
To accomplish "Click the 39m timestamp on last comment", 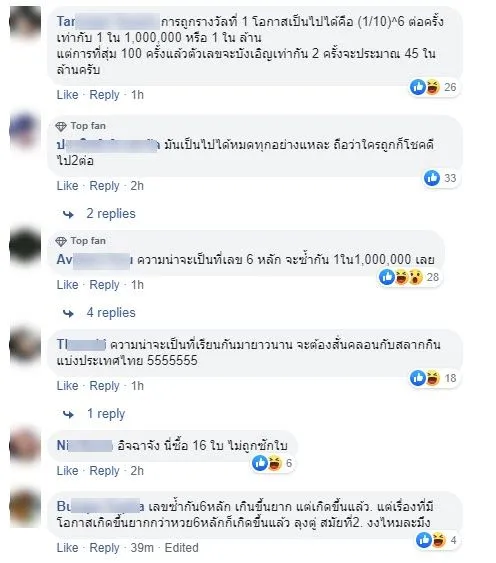I will [x=142, y=548].
